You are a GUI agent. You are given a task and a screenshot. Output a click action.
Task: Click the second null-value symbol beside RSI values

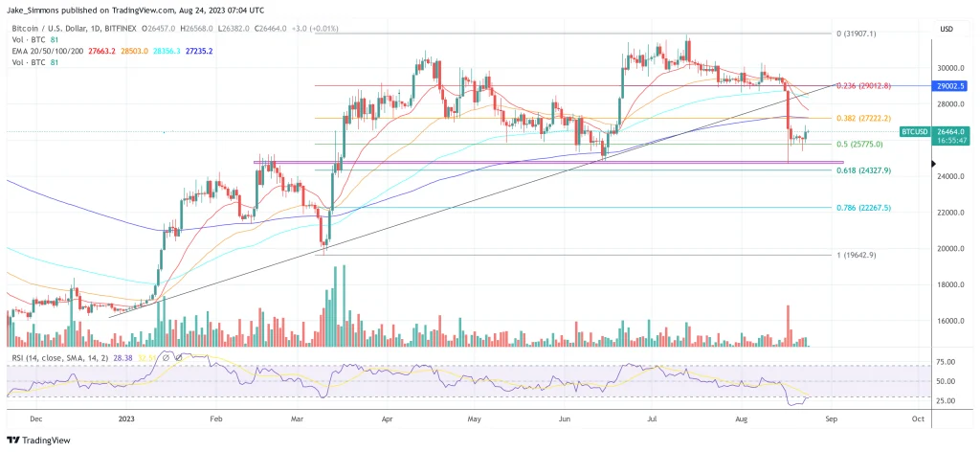click(x=178, y=358)
